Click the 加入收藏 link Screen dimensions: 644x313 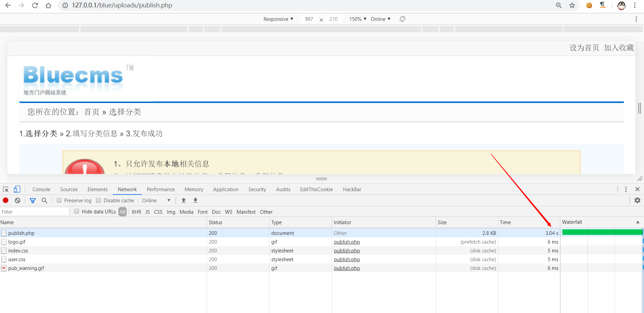point(619,48)
